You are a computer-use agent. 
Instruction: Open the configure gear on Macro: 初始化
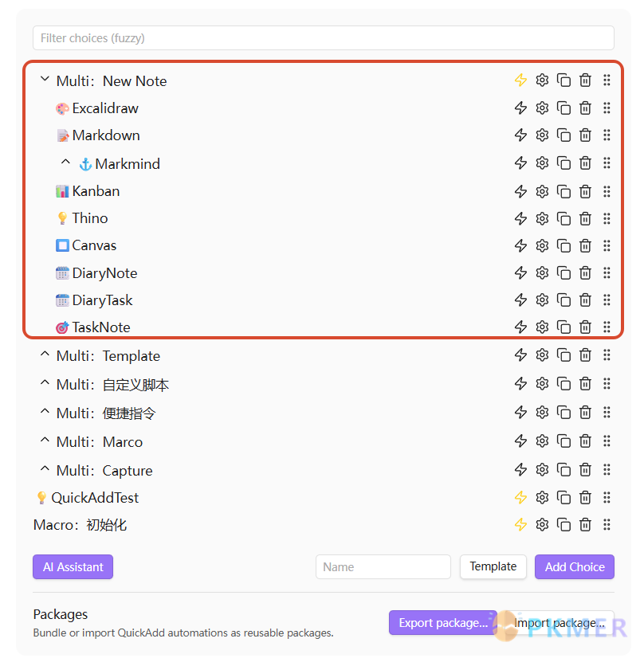542,524
